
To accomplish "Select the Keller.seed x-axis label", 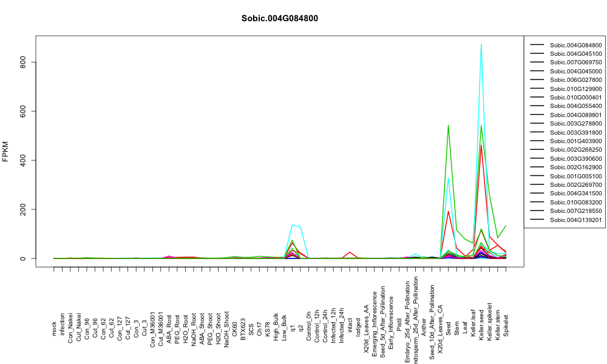I will tap(481, 325).
